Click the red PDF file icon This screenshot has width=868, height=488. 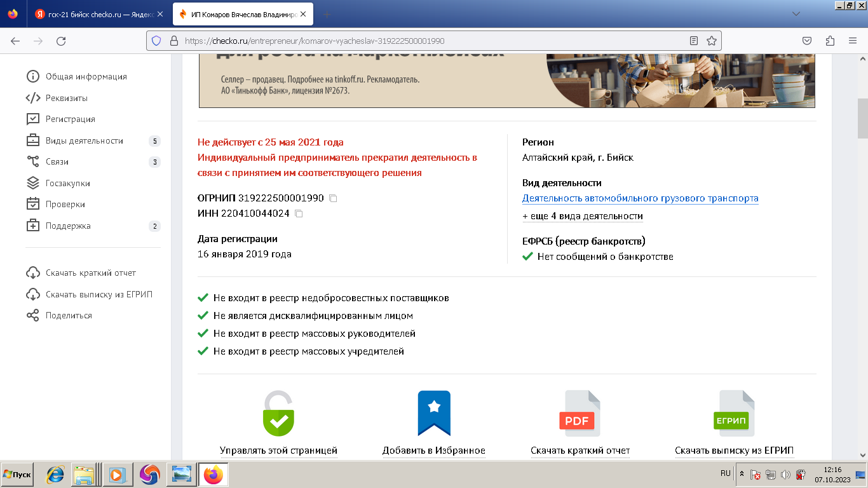click(x=580, y=414)
